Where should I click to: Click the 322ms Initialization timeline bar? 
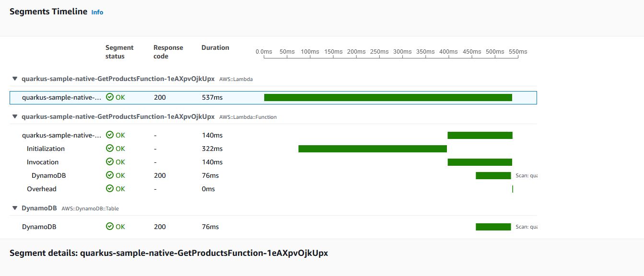[x=373, y=149]
